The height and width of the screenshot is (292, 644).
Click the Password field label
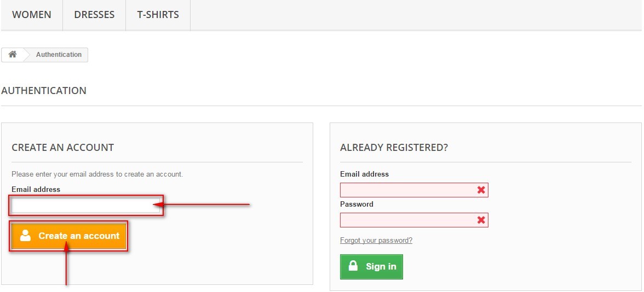click(357, 205)
